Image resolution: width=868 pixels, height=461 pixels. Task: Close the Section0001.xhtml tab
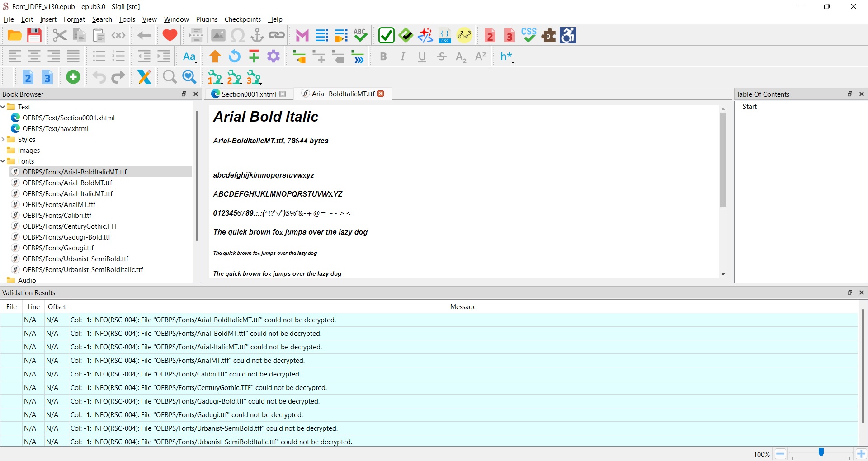click(x=283, y=94)
